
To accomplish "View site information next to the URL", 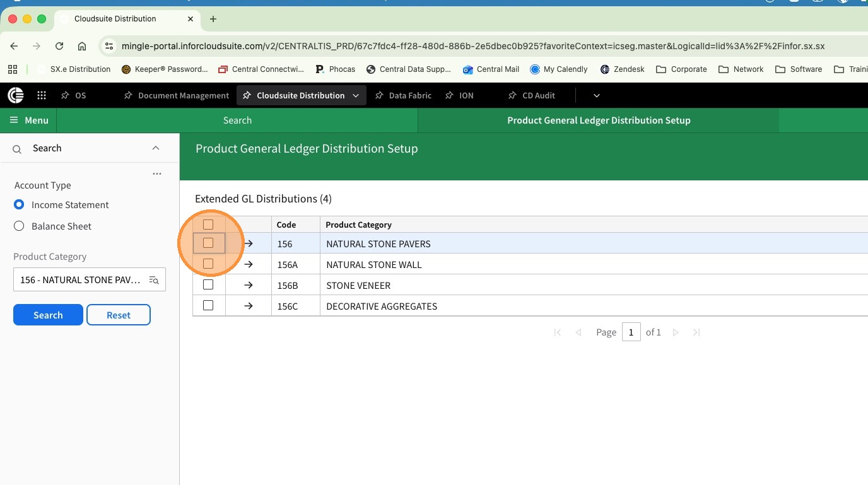I will 109,46.
